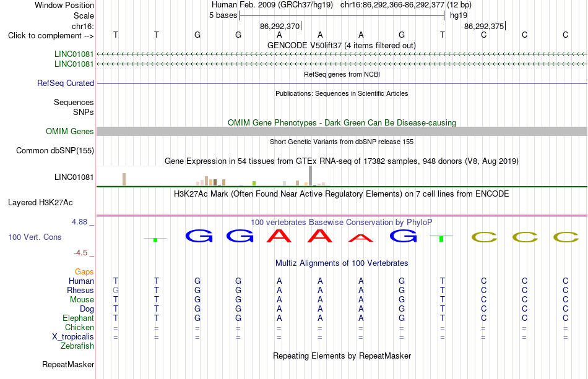
Task: Select the X_tropicalis alignment row label
Action: tap(73, 337)
